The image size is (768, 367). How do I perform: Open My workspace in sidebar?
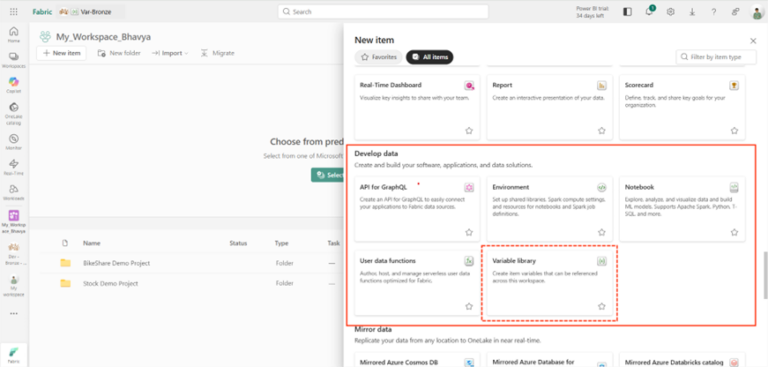pos(14,286)
